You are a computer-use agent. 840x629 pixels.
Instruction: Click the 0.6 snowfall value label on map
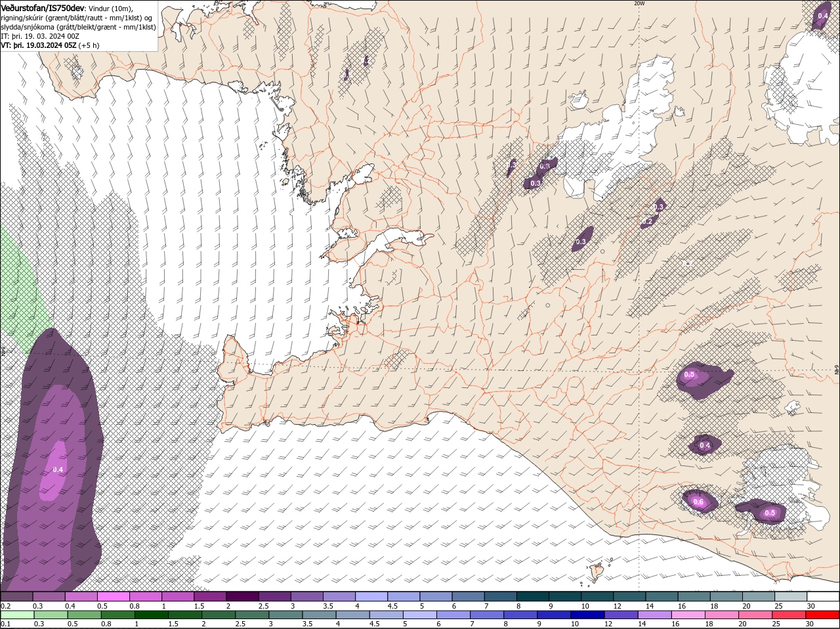tap(698, 502)
